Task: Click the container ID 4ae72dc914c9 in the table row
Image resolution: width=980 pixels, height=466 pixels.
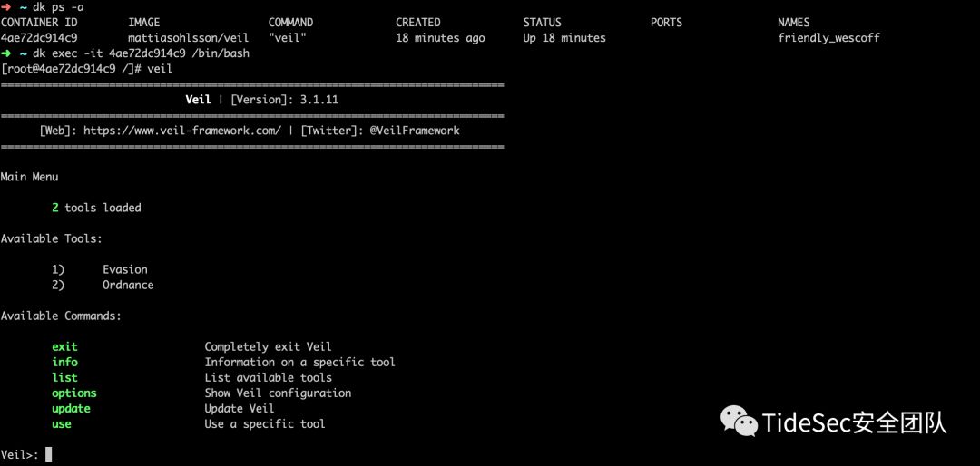Action: click(x=39, y=37)
